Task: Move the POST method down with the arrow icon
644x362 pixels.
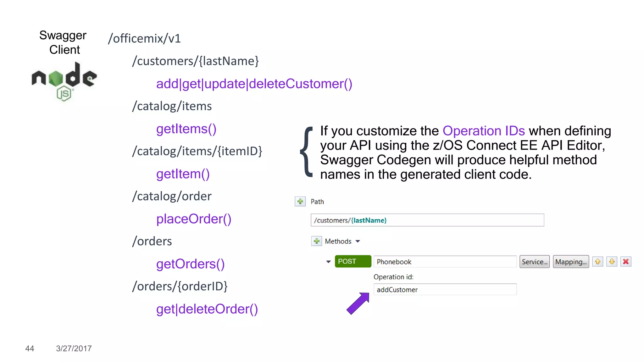Action: click(612, 261)
